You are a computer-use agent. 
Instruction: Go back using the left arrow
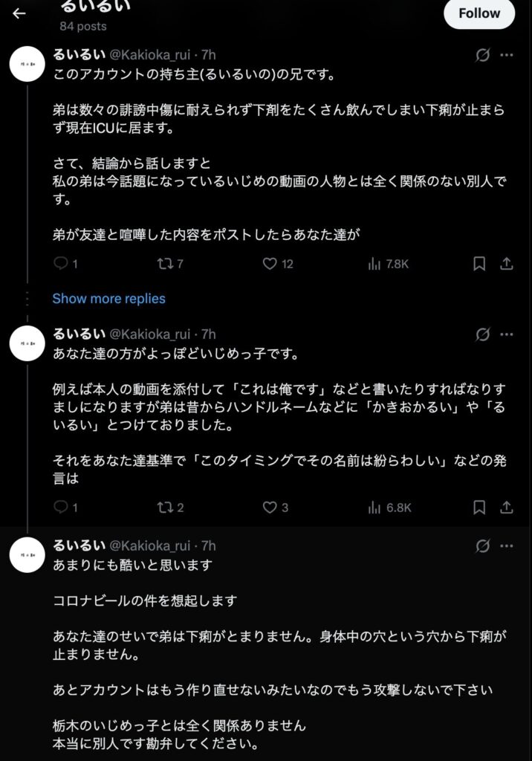tap(19, 13)
